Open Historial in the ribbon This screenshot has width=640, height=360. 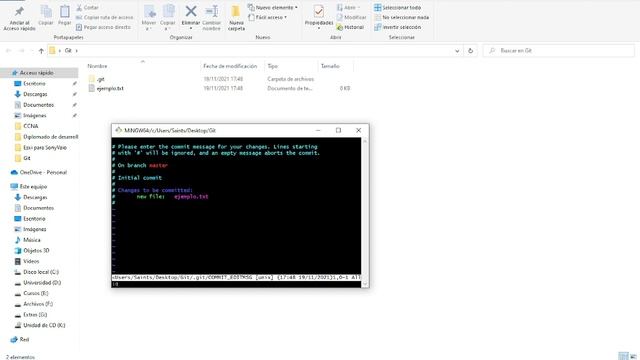350,27
